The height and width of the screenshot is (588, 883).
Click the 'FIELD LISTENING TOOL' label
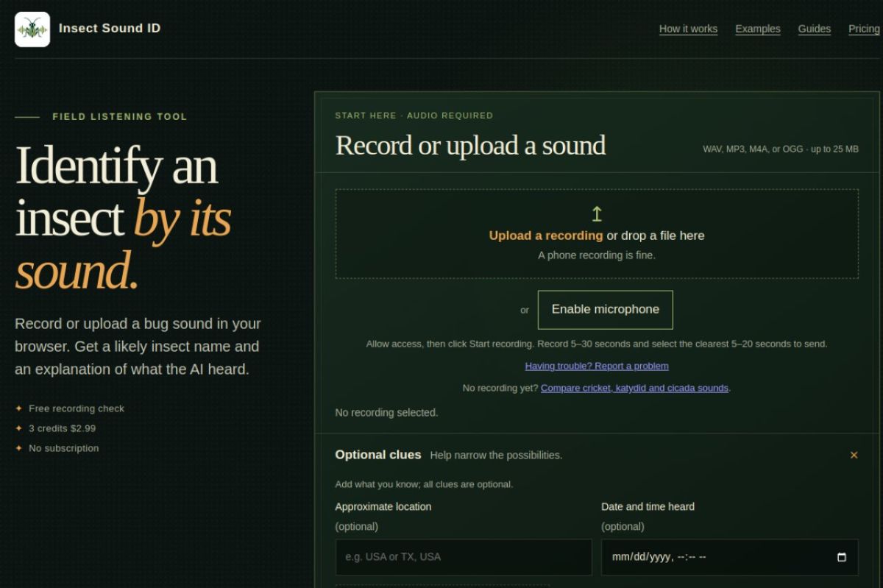pyautogui.click(x=120, y=117)
